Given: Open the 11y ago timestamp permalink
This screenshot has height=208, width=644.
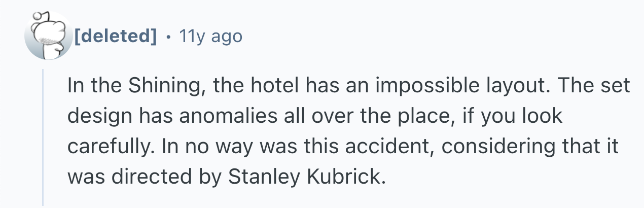Looking at the screenshot, I should click(210, 37).
